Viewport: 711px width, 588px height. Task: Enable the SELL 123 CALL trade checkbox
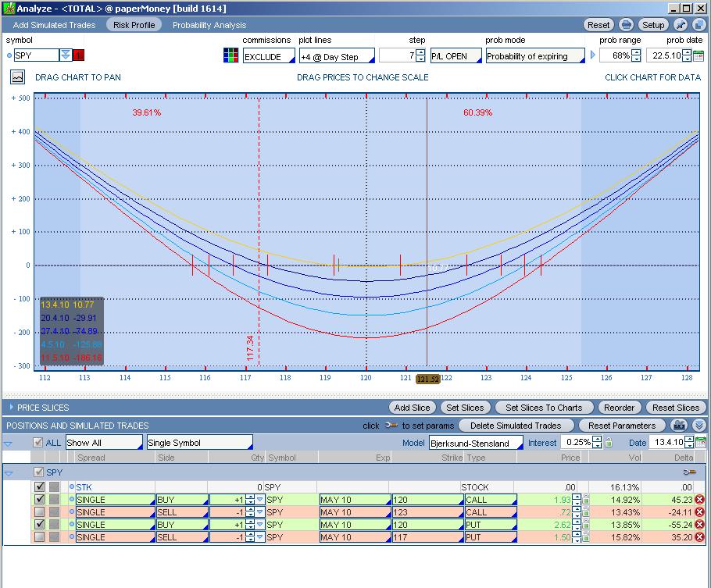coord(40,512)
